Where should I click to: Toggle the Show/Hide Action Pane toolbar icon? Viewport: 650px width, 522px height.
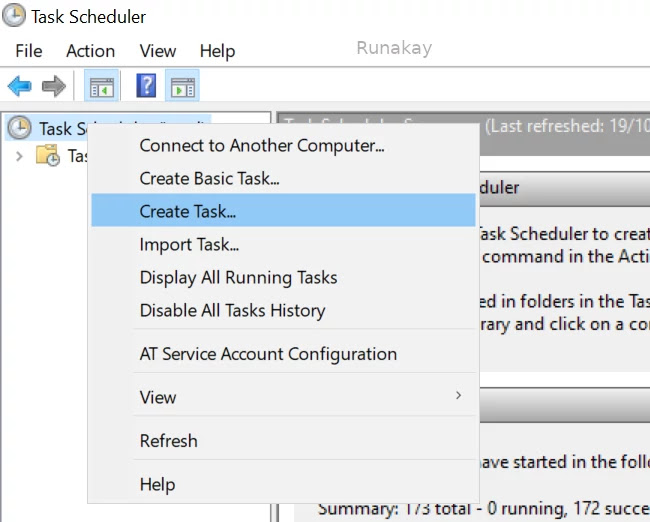tap(182, 87)
